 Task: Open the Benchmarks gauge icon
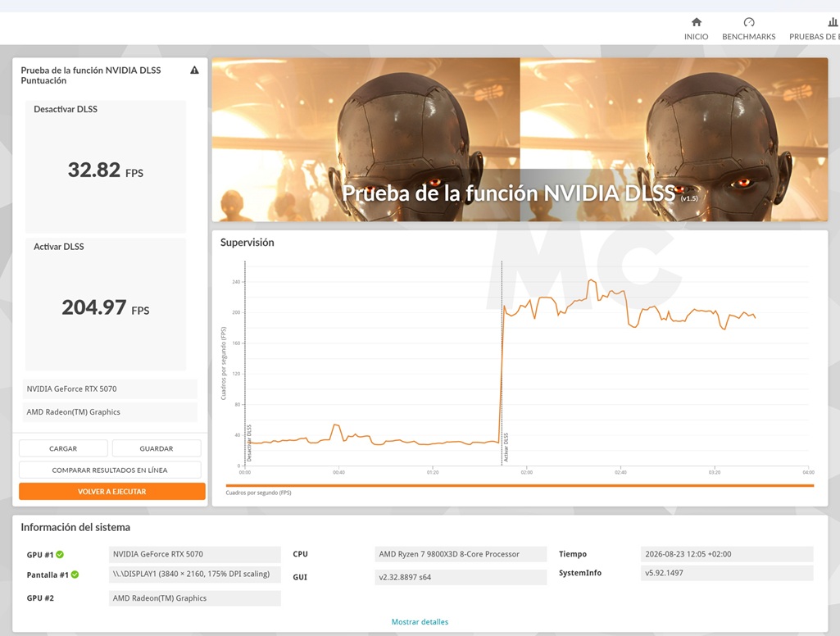[748, 22]
